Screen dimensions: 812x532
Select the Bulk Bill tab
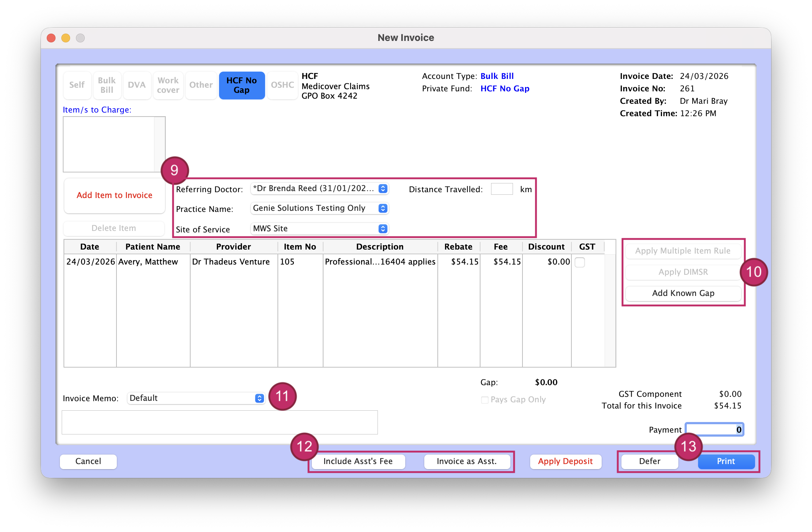pyautogui.click(x=107, y=85)
